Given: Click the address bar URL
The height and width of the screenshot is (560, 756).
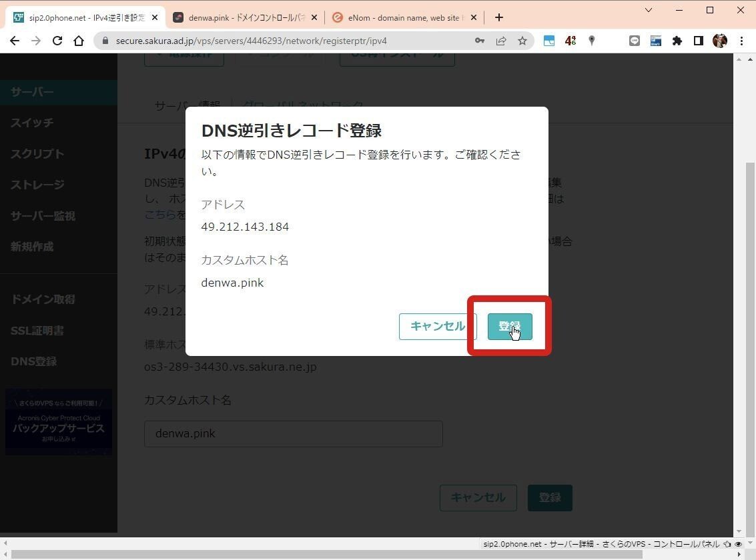Looking at the screenshot, I should pos(251,41).
